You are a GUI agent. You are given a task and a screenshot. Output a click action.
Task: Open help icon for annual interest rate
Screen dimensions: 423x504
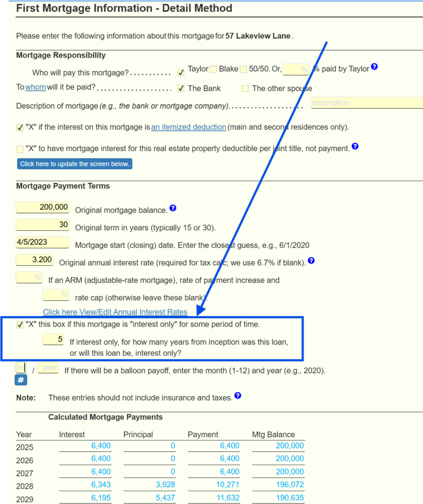pos(311,261)
